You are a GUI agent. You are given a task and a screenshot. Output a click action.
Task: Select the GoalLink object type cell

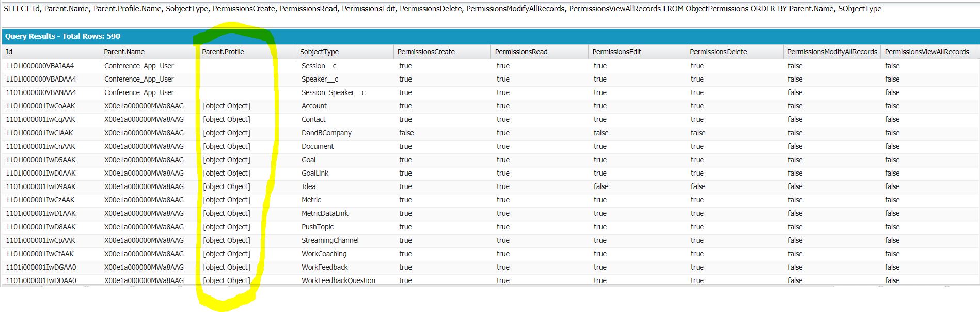[315, 173]
